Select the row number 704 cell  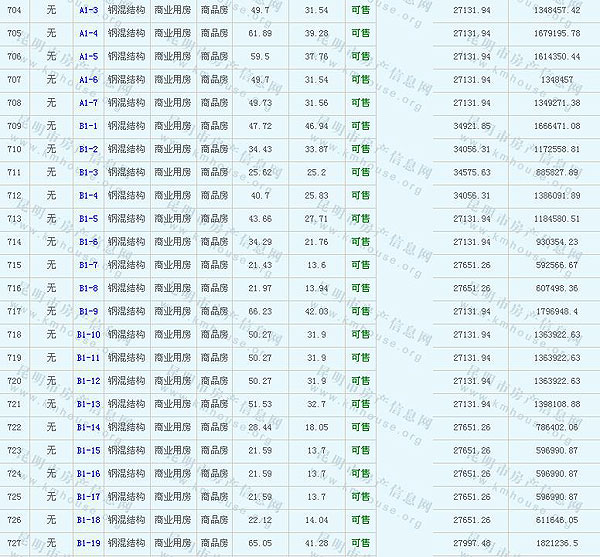point(14,10)
